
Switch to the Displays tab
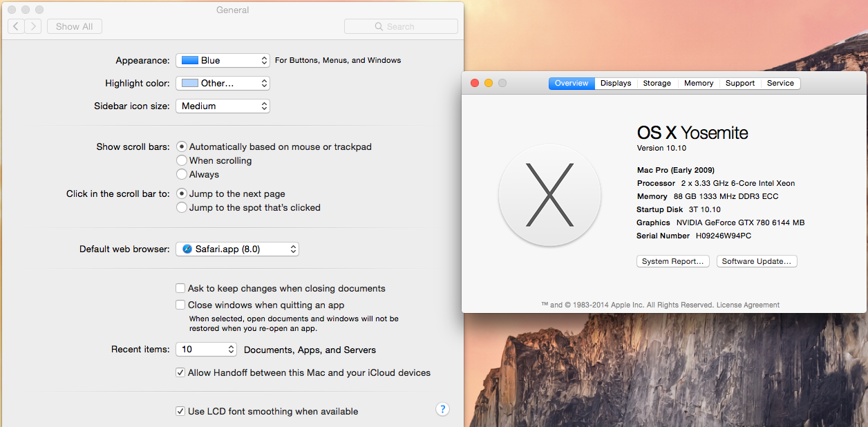616,83
